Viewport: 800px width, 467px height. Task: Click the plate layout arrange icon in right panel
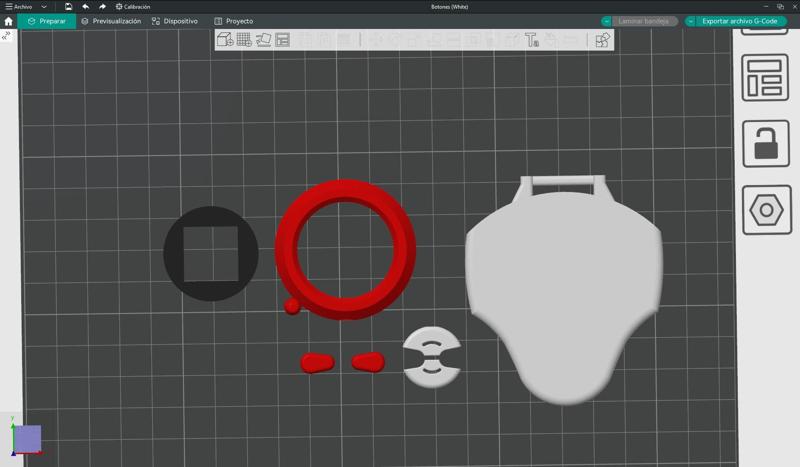[x=764, y=78]
